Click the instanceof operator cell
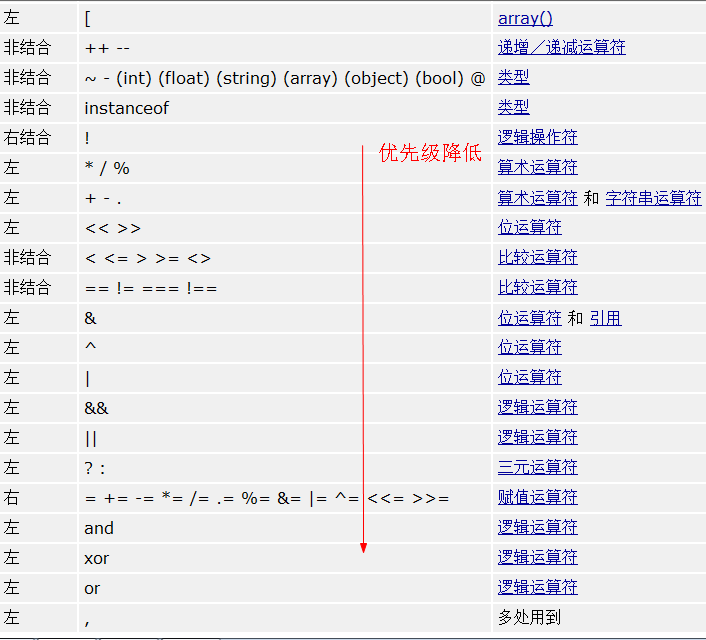This screenshot has height=640, width=706. point(285,108)
